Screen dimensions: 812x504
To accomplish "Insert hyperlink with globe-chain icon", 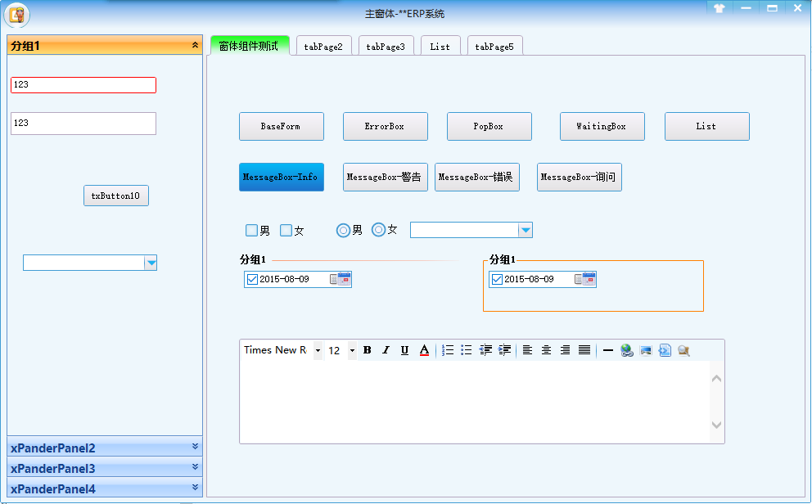I will [x=627, y=350].
